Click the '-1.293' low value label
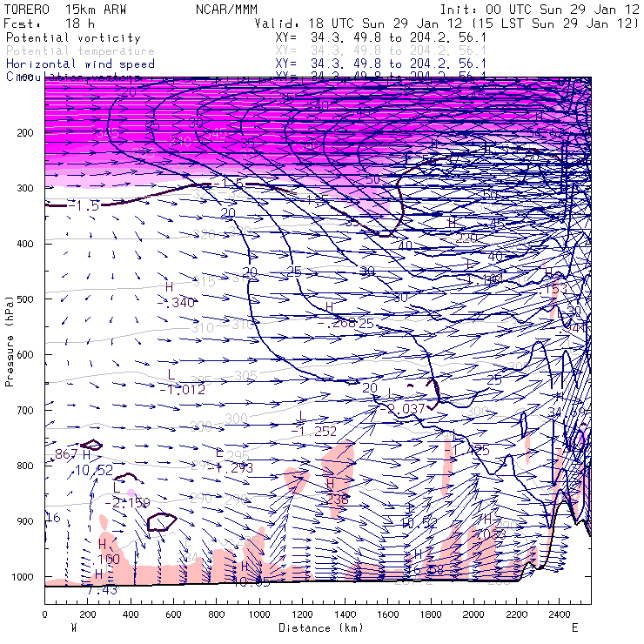 pos(231,468)
